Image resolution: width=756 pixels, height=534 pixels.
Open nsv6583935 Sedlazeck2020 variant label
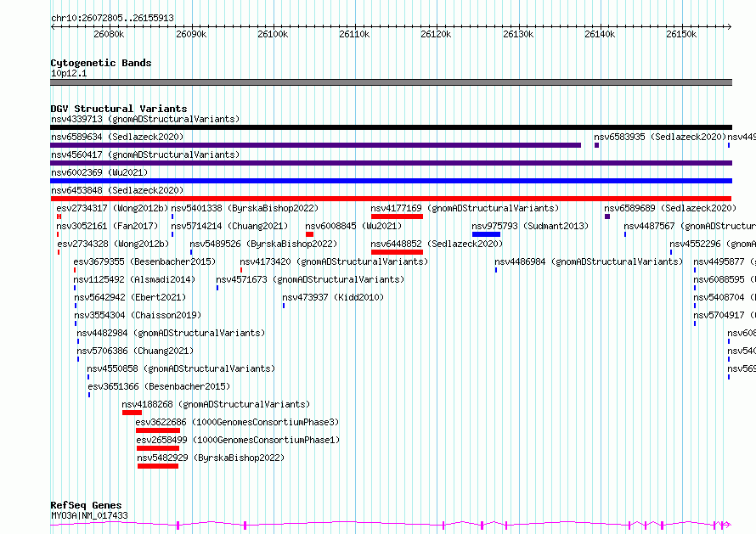pyautogui.click(x=660, y=137)
